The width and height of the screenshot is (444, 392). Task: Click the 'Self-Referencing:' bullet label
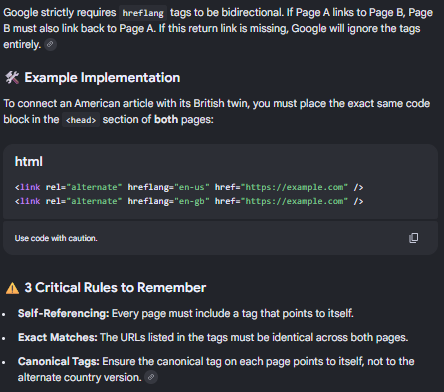[63, 313]
